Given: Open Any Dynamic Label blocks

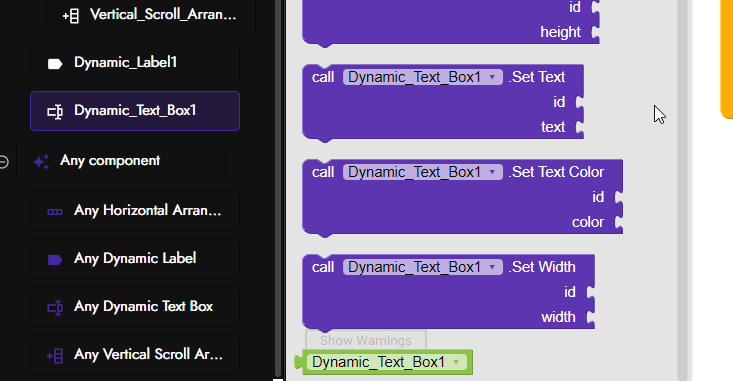Looking at the screenshot, I should (135, 259).
